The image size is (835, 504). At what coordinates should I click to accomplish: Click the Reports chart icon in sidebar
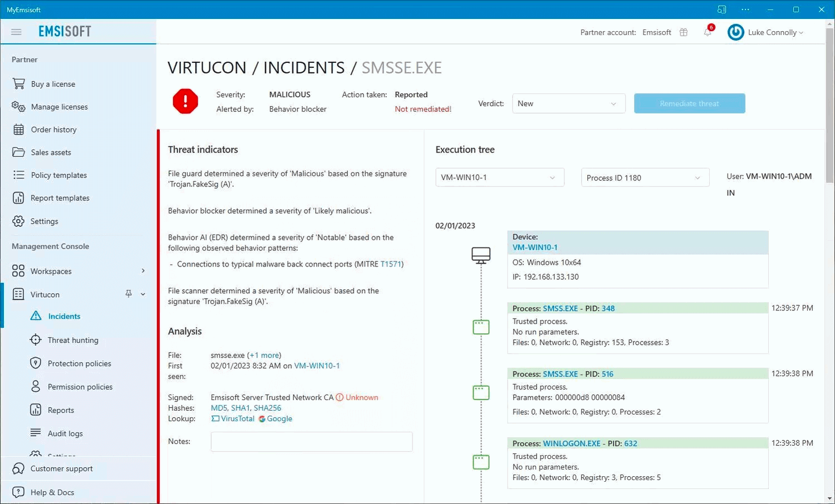pyautogui.click(x=36, y=410)
